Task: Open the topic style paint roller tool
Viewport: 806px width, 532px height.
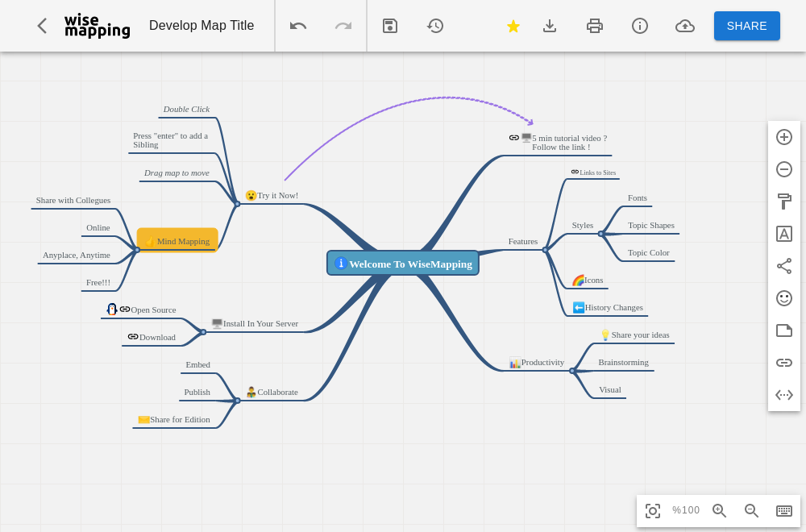Action: click(784, 202)
